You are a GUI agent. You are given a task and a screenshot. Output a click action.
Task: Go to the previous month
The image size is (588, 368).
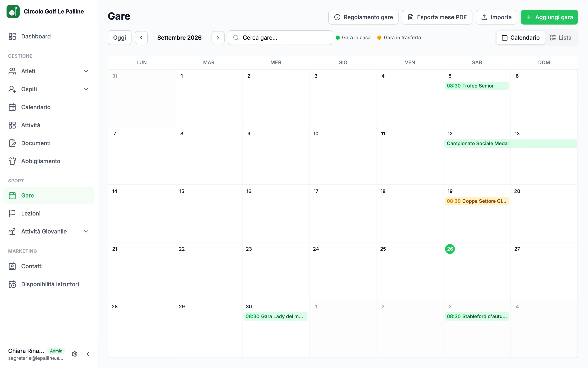[x=141, y=38]
